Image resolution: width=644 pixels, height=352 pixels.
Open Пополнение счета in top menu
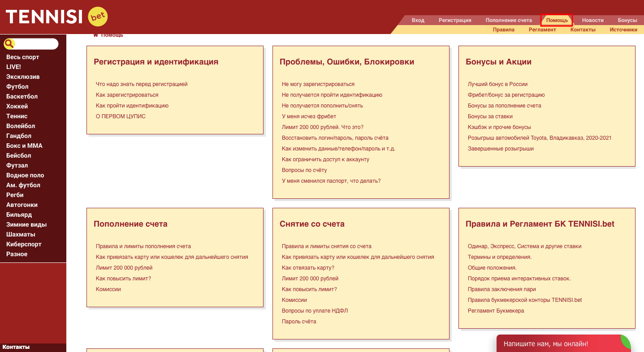[x=509, y=20]
